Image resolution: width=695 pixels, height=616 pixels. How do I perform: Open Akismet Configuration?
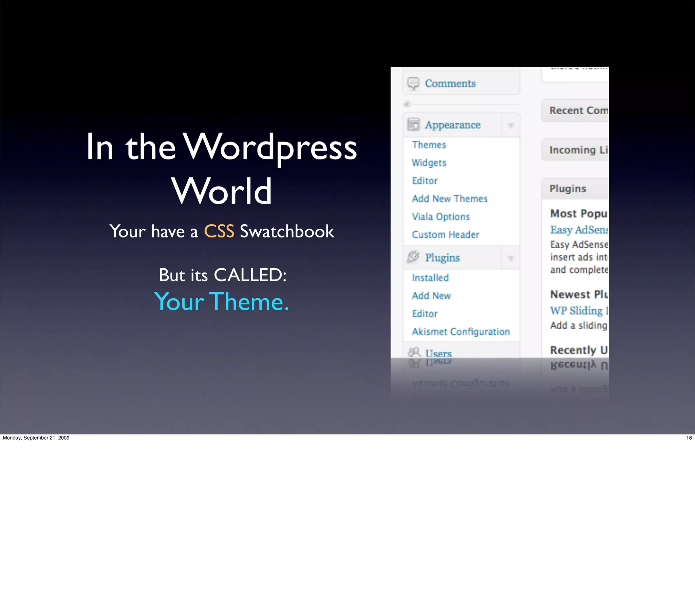[461, 331]
